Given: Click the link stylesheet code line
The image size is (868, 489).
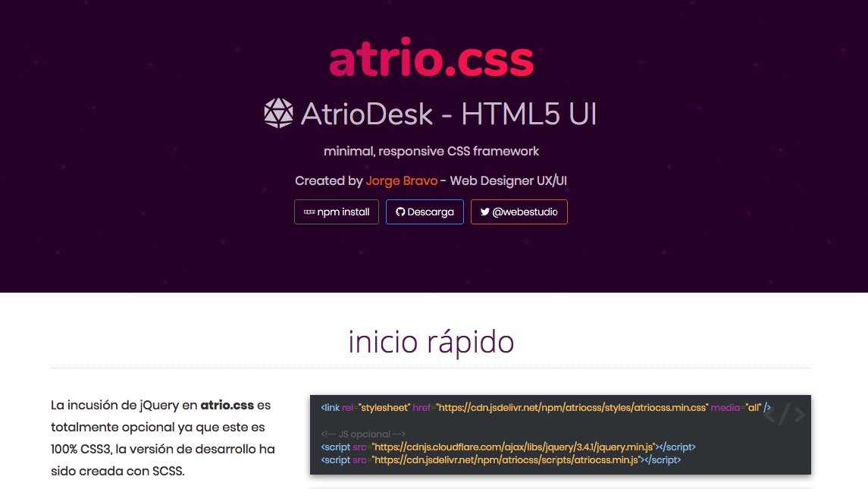Looking at the screenshot, I should (x=546, y=408).
